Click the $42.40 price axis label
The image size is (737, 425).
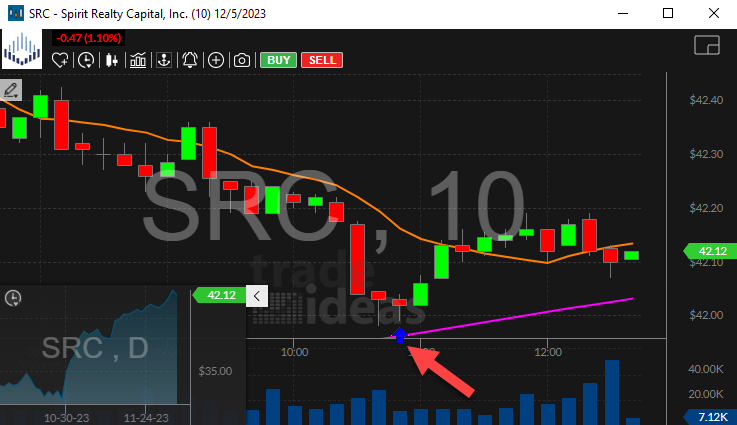coord(706,100)
